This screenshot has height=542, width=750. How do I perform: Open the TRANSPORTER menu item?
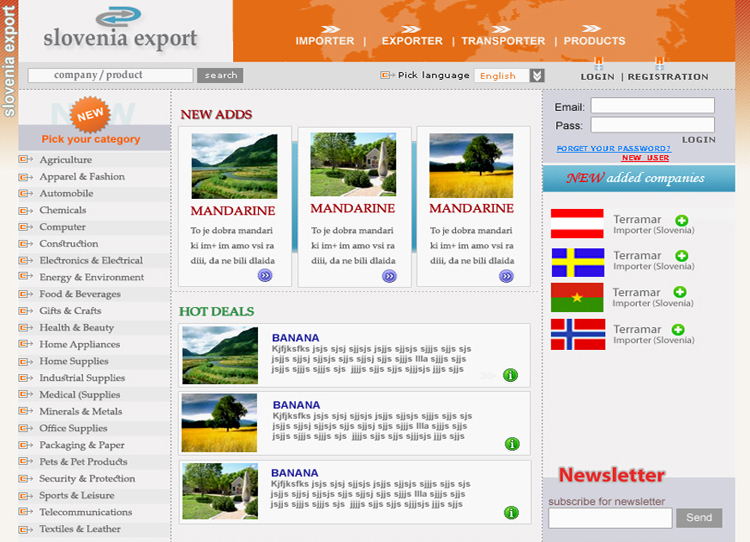click(503, 41)
